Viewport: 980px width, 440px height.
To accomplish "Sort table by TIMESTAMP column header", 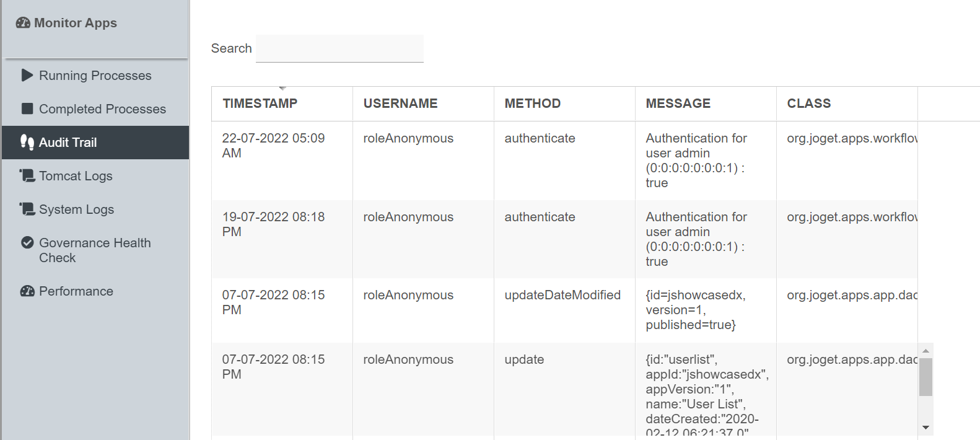I will 260,103.
